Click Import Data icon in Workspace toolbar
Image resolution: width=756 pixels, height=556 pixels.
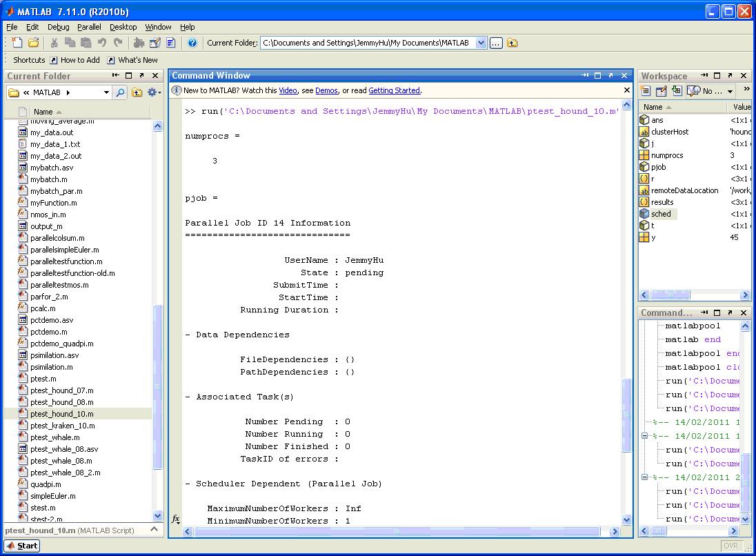coord(677,91)
